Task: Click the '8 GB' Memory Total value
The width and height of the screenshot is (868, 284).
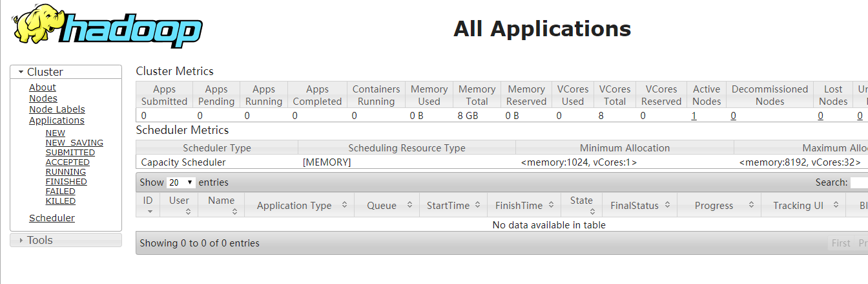Action: 469,116
